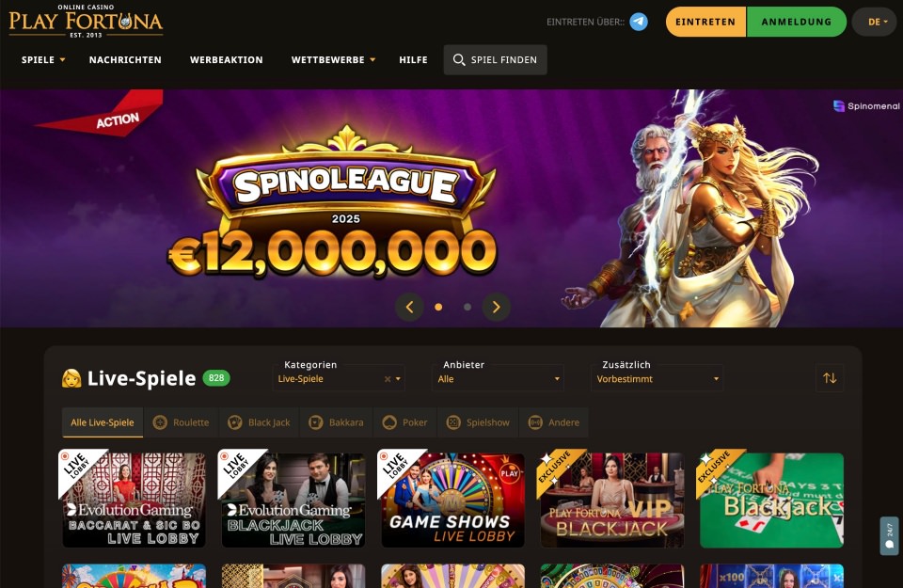Select the first banner slide dot

click(438, 307)
